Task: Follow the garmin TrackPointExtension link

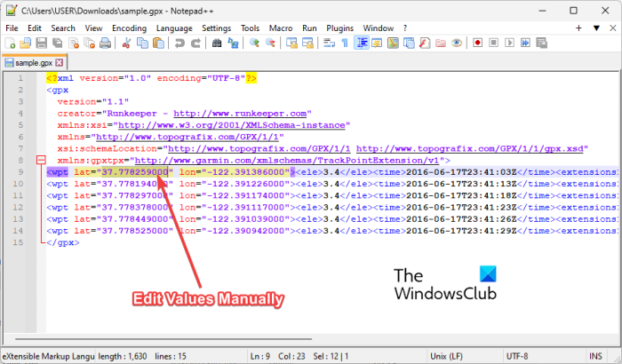Action: 287,161
